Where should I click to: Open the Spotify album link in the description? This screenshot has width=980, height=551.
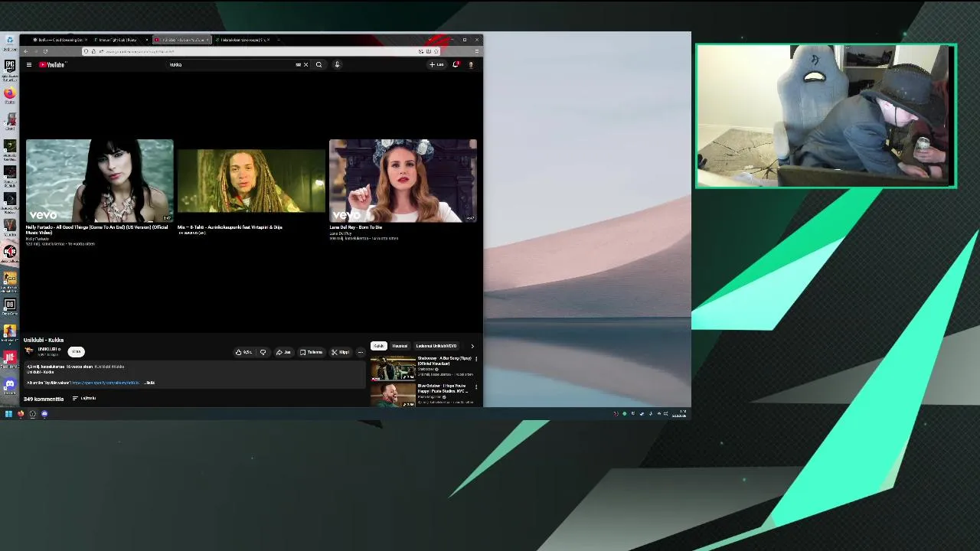coord(106,383)
